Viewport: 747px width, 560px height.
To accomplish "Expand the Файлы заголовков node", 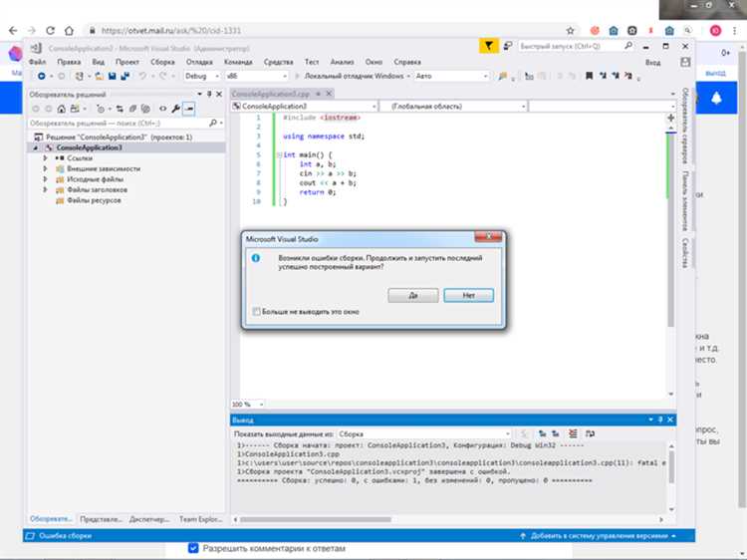I will click(x=45, y=189).
